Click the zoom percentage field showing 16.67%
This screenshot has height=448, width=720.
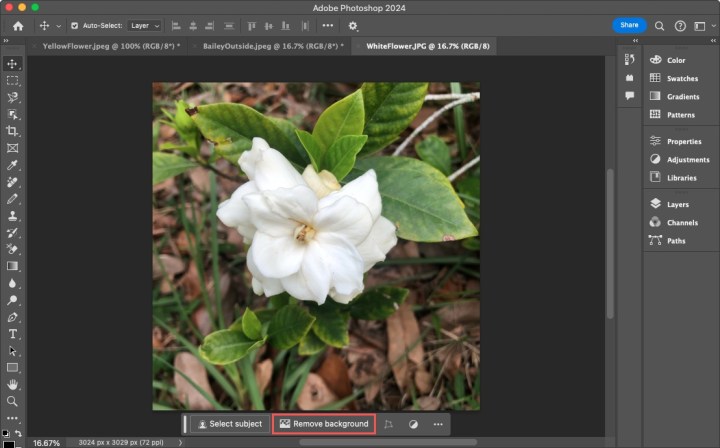point(44,442)
